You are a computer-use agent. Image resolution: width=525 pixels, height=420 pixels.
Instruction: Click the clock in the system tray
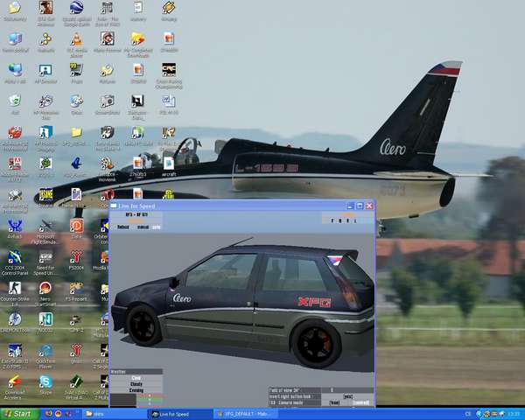point(515,414)
